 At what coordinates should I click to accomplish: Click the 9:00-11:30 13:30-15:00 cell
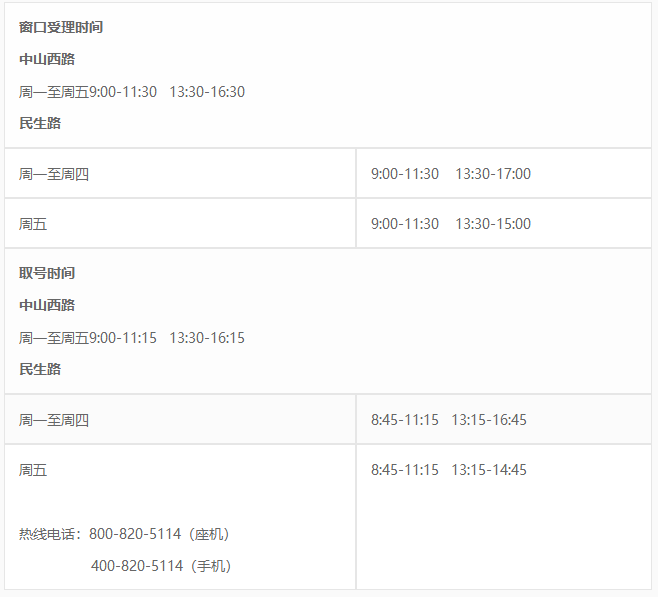tap(504, 223)
